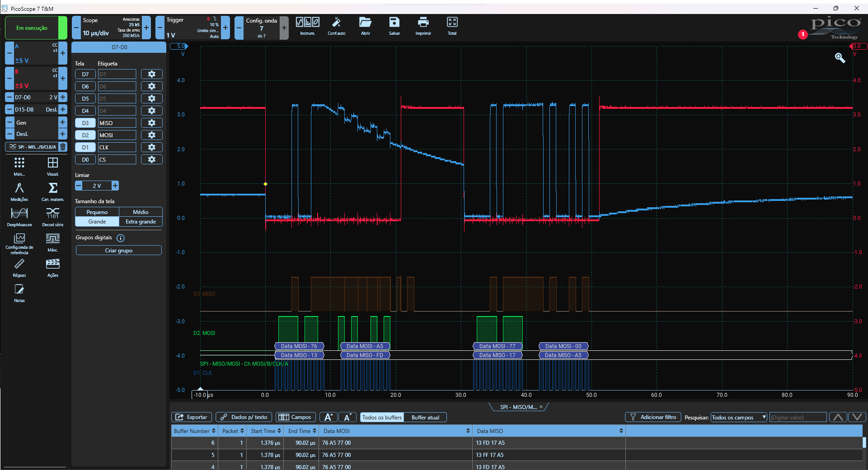Close the SPI decoder tab
The image size is (868, 470).
click(x=541, y=407)
